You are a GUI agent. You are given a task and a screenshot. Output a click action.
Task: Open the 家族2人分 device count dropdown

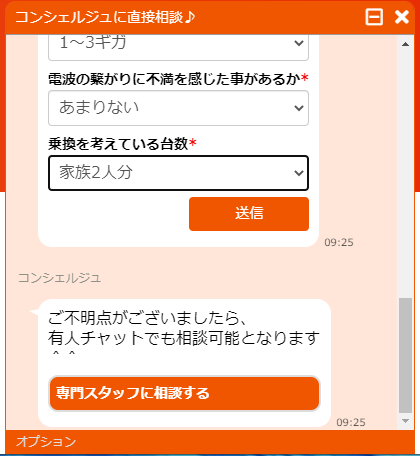pyautogui.click(x=178, y=173)
